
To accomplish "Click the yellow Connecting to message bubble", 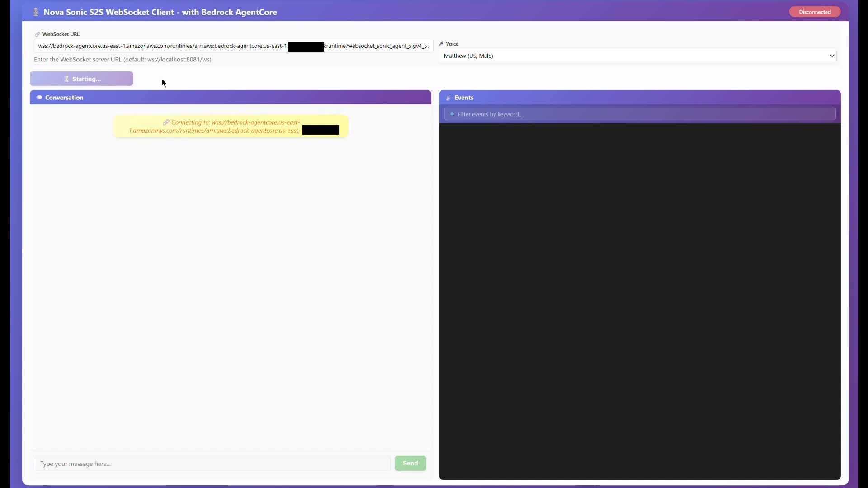I will [x=231, y=127].
